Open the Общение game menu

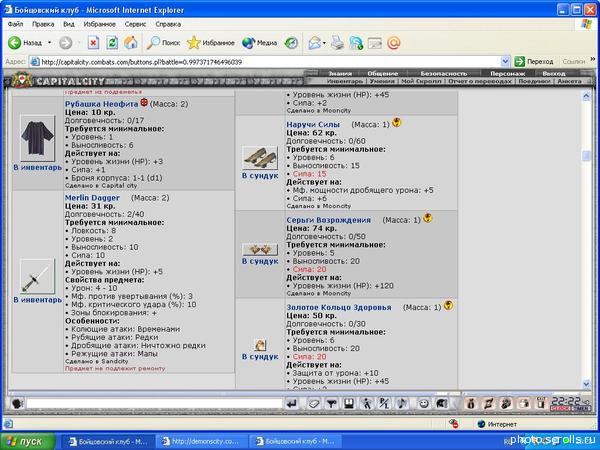[383, 73]
